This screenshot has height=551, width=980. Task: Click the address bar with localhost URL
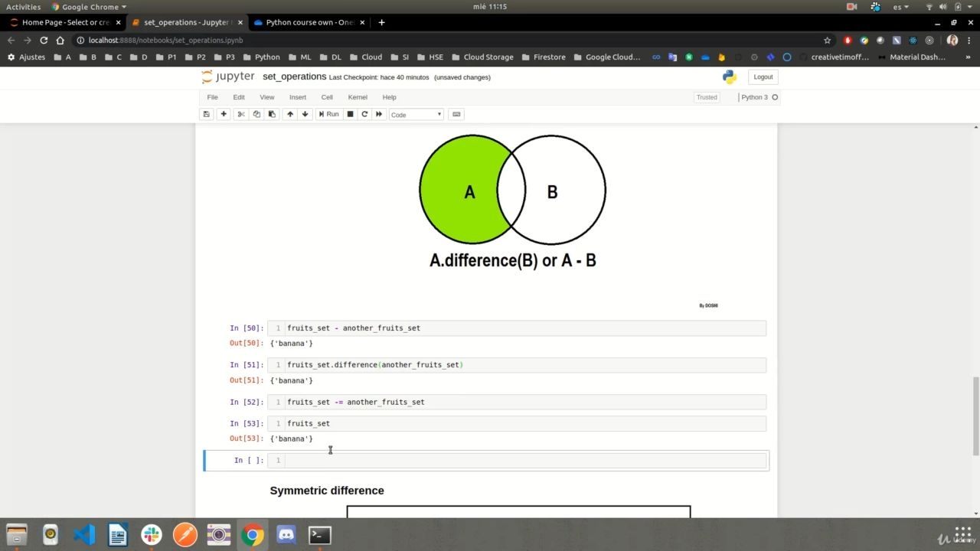tap(444, 40)
